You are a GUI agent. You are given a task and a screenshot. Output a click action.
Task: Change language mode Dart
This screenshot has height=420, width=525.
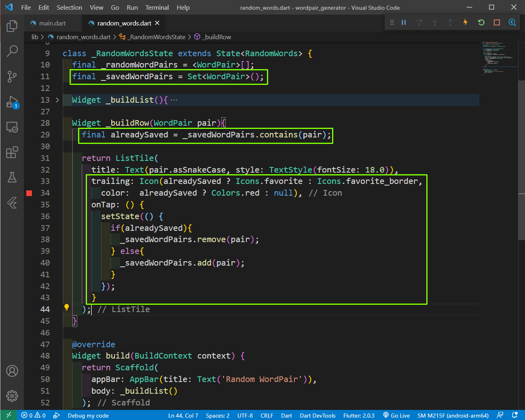tap(286, 415)
